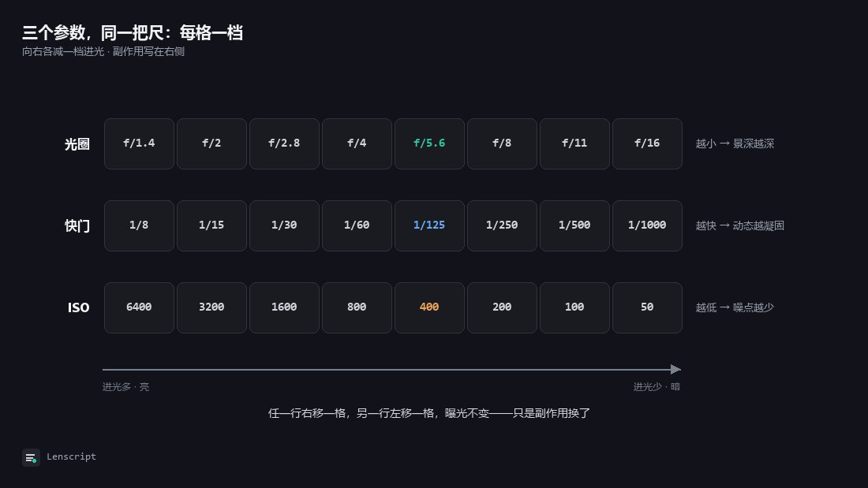This screenshot has width=868, height=488.
Task: Click the 进光少 · 暗 axis label
Action: coord(657,387)
